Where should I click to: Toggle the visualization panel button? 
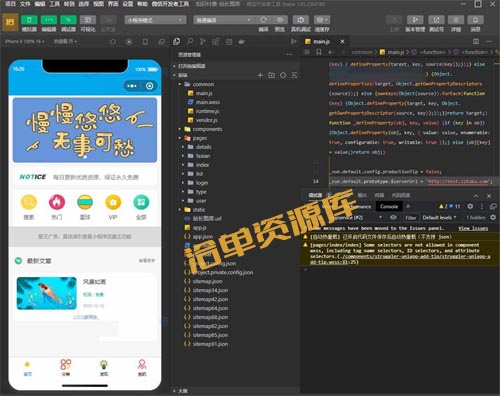pos(88,20)
